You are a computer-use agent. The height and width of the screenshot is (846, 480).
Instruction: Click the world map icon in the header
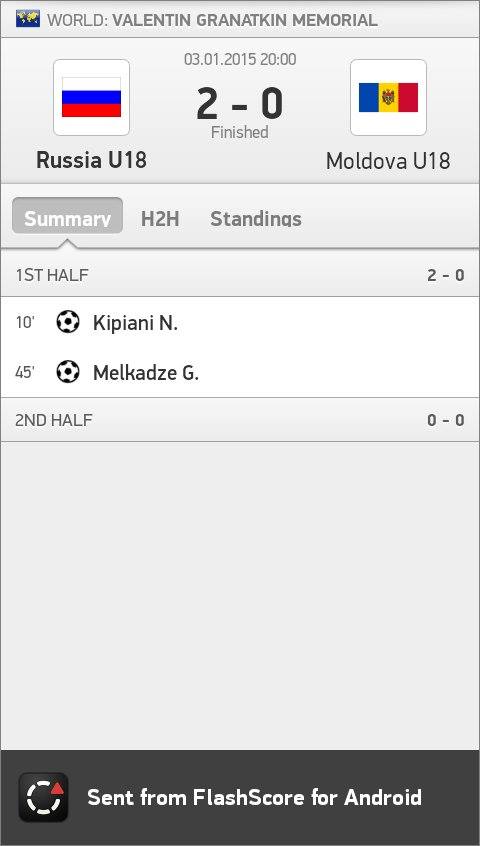[28, 19]
